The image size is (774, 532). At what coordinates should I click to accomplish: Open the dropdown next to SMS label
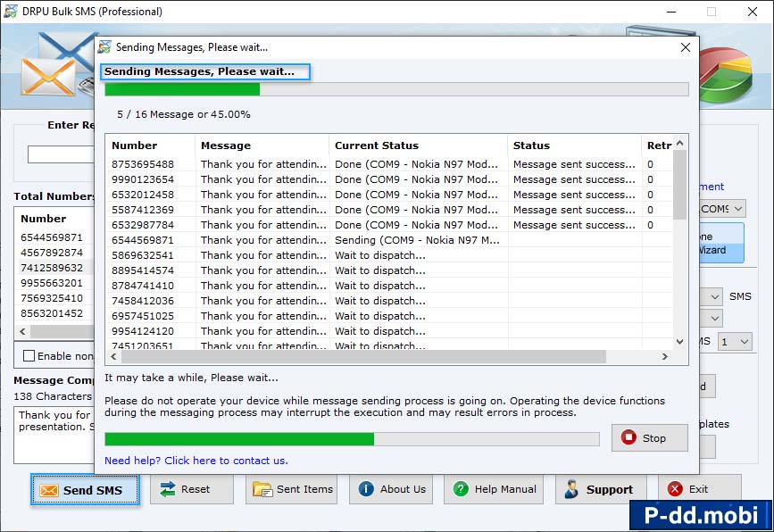pyautogui.click(x=714, y=296)
